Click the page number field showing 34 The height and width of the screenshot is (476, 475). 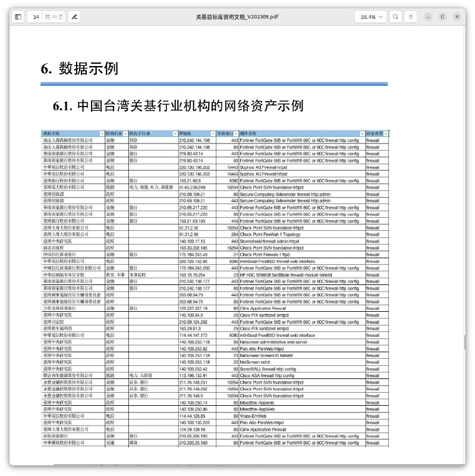click(36, 17)
